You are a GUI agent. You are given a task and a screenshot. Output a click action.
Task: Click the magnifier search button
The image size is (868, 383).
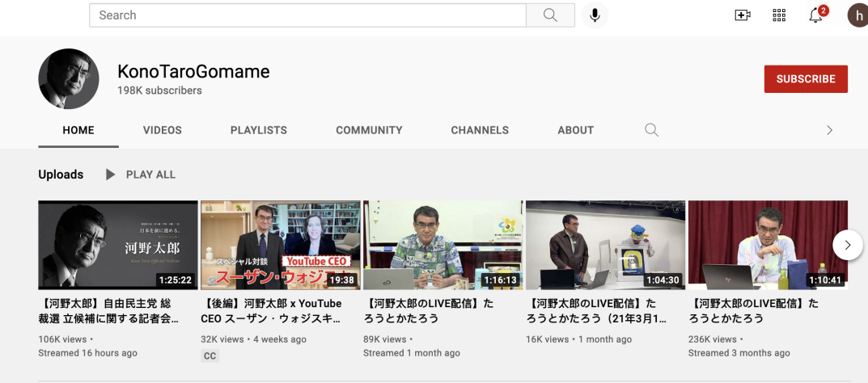tap(550, 15)
